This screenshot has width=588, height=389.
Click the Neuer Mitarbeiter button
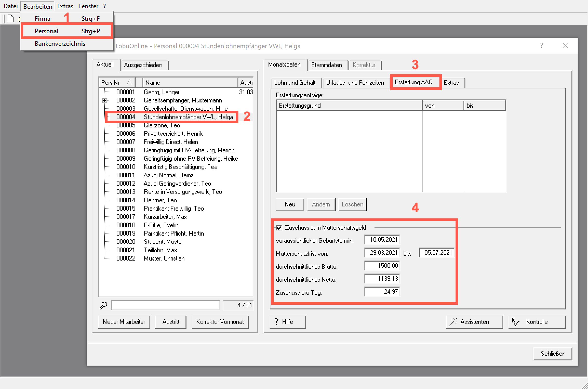pos(124,322)
